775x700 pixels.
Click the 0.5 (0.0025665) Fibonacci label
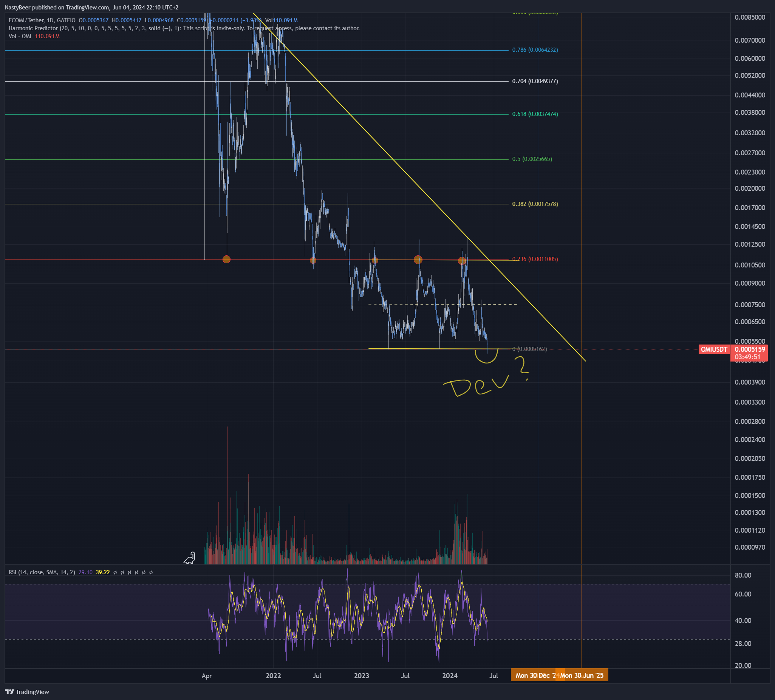click(532, 159)
